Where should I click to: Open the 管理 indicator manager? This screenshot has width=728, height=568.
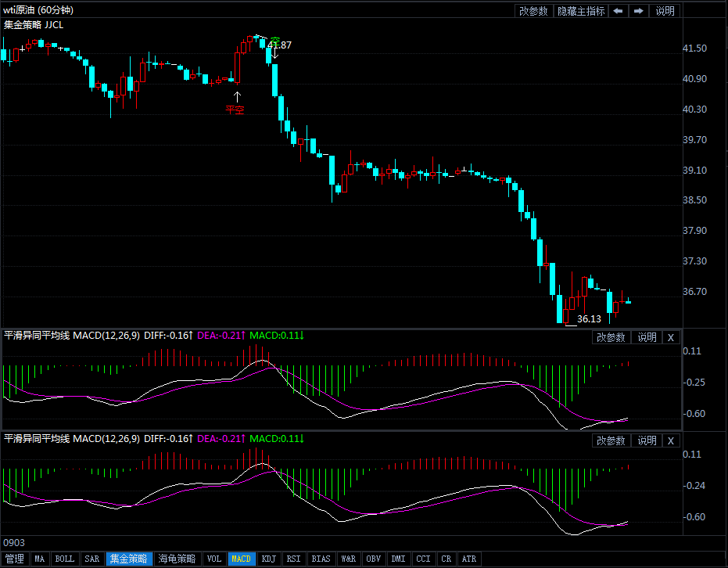point(14,559)
